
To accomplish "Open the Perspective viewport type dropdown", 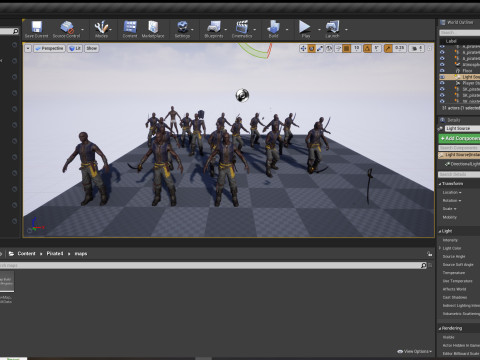I will point(49,48).
